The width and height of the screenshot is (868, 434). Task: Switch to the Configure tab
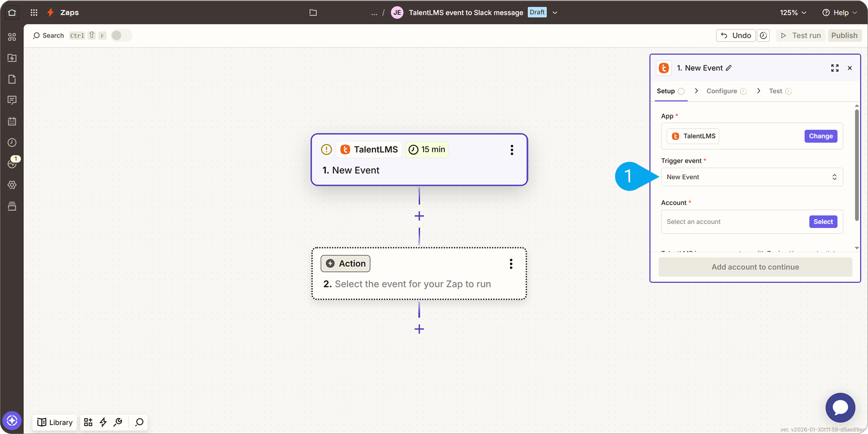click(722, 91)
